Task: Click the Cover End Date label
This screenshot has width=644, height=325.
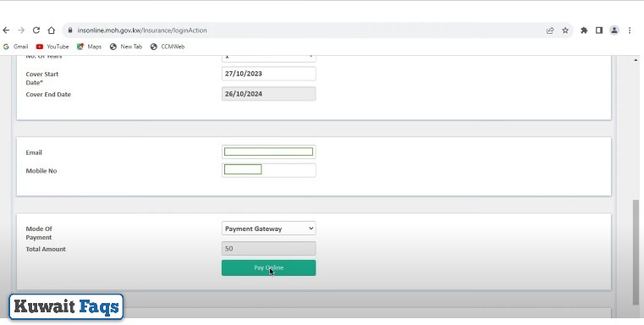Action: coord(48,95)
